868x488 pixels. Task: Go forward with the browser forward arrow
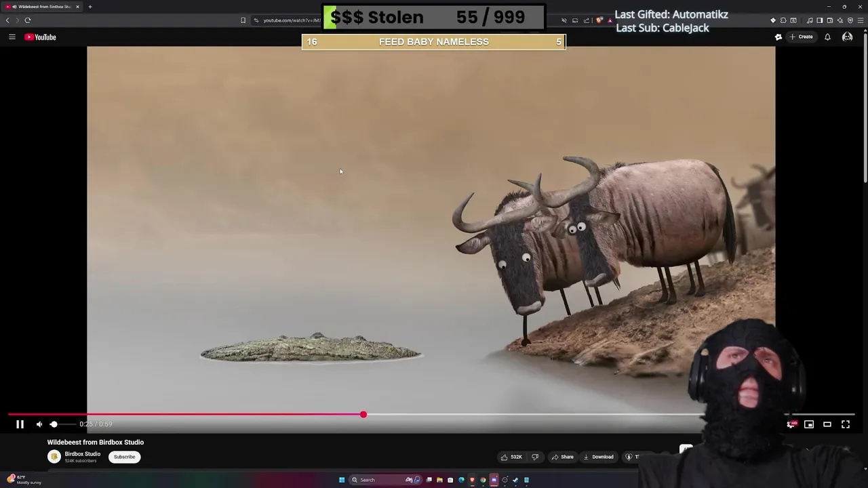coord(18,20)
